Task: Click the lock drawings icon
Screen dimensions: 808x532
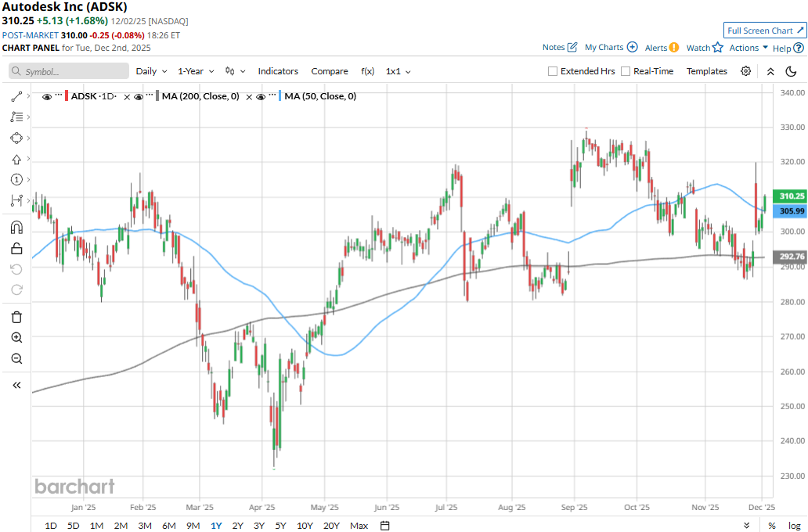Action: (x=16, y=249)
